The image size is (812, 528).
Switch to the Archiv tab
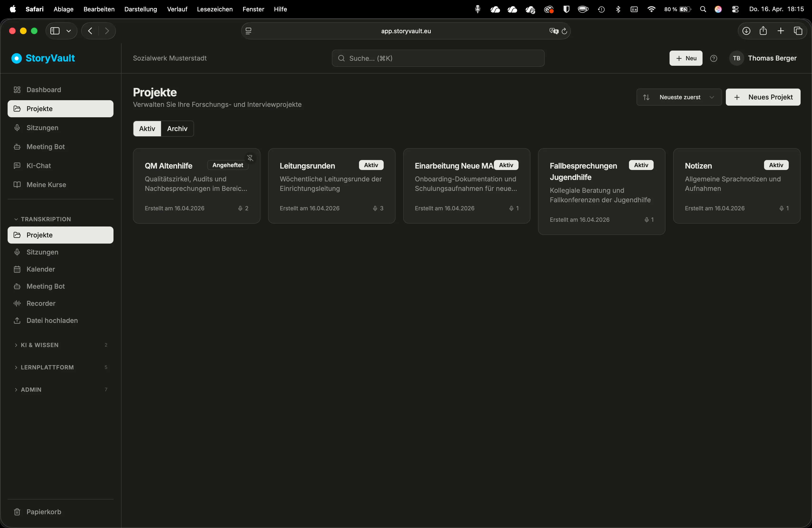(x=177, y=129)
